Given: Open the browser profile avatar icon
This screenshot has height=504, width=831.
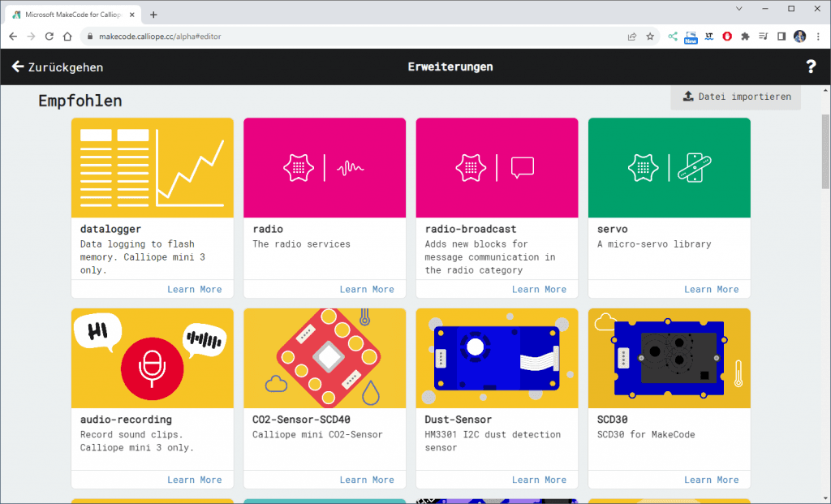Looking at the screenshot, I should tap(799, 37).
